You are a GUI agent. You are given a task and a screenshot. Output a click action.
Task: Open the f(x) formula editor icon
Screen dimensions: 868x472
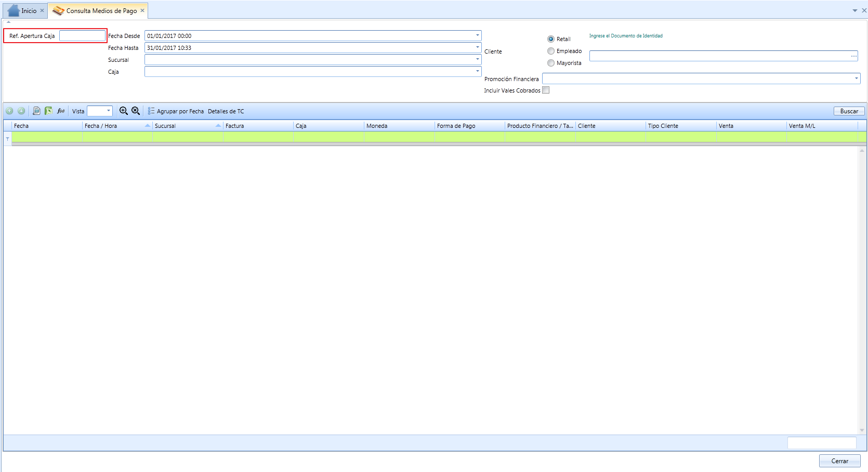click(x=61, y=111)
